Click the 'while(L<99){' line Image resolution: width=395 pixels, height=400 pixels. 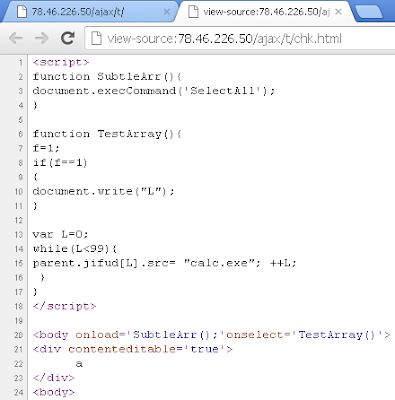[75, 249]
